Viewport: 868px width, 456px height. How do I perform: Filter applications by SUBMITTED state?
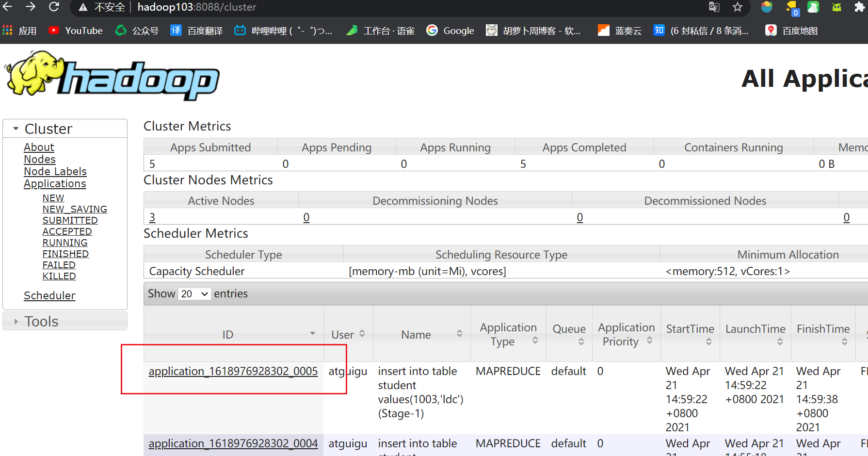tap(70, 220)
